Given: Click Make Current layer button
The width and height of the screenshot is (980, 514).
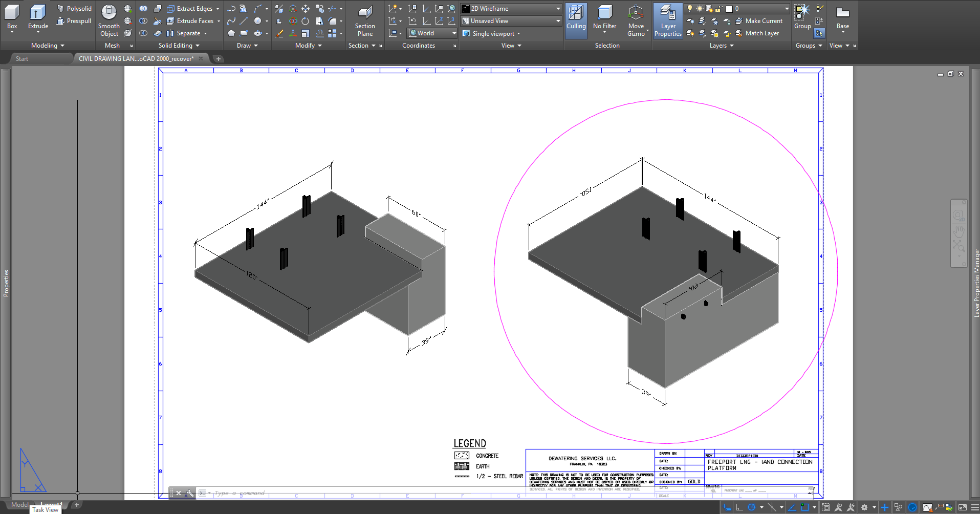Looking at the screenshot, I should (761, 20).
